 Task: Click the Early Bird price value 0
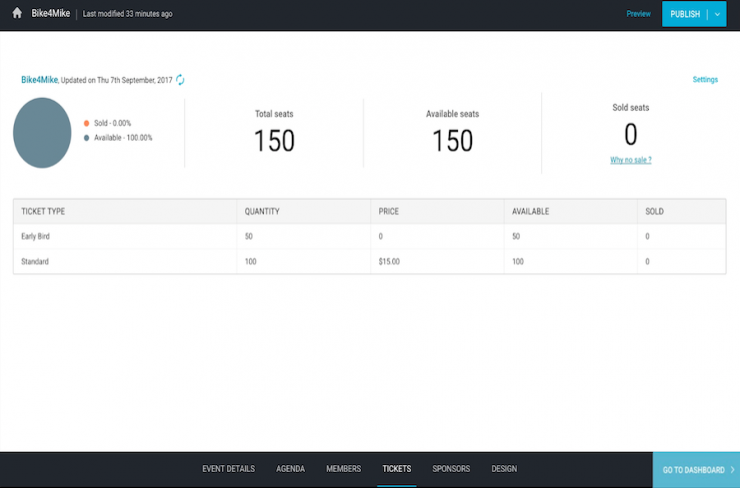pyautogui.click(x=380, y=236)
